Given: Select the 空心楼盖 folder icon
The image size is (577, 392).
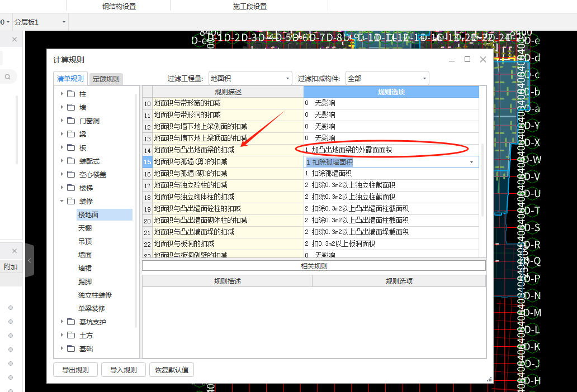Looking at the screenshot, I should (x=72, y=174).
